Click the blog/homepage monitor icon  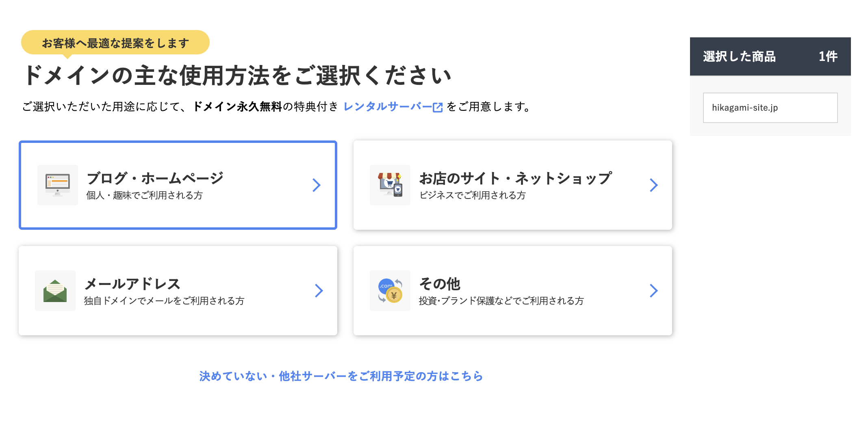(x=57, y=185)
